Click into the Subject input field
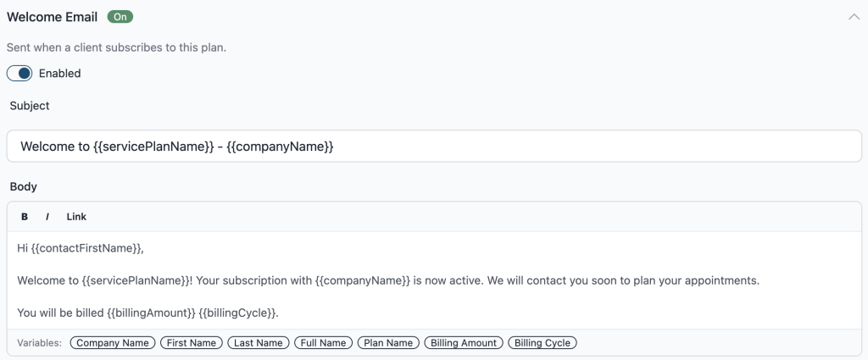Screen dimensions: 868x360 [x=434, y=147]
